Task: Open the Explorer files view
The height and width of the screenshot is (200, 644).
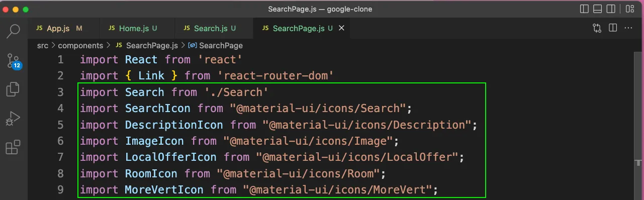Action: tap(13, 90)
